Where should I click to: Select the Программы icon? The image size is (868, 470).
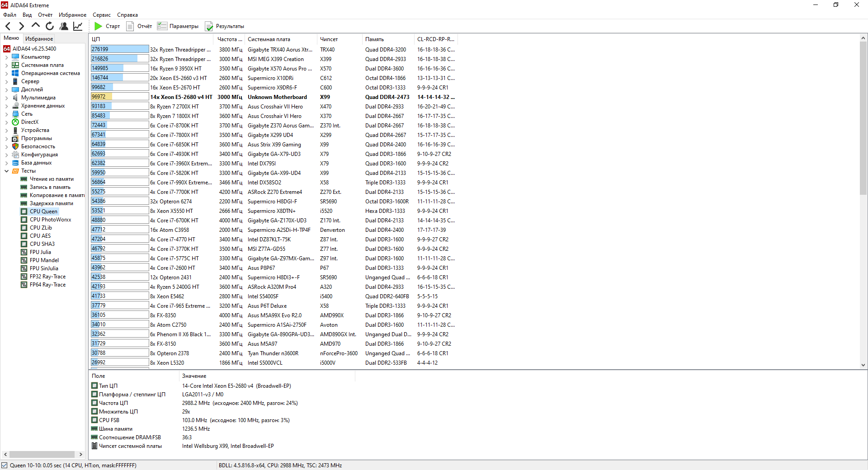coord(15,138)
